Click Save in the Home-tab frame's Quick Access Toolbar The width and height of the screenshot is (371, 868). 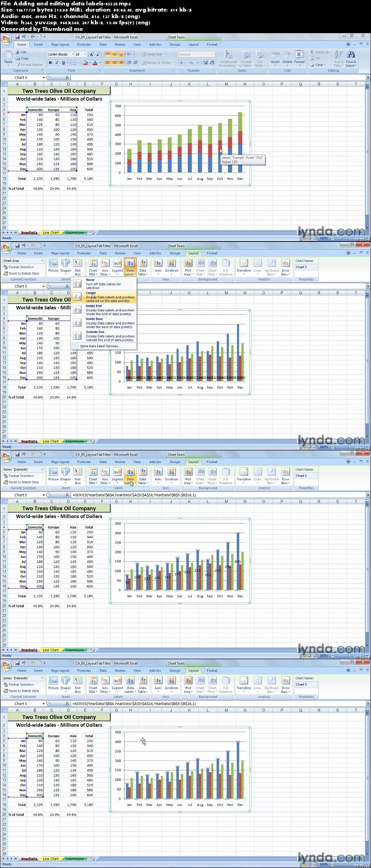[17, 37]
